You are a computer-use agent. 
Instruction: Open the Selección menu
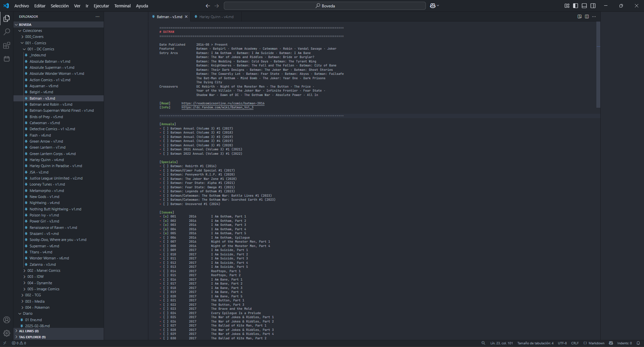pos(59,6)
